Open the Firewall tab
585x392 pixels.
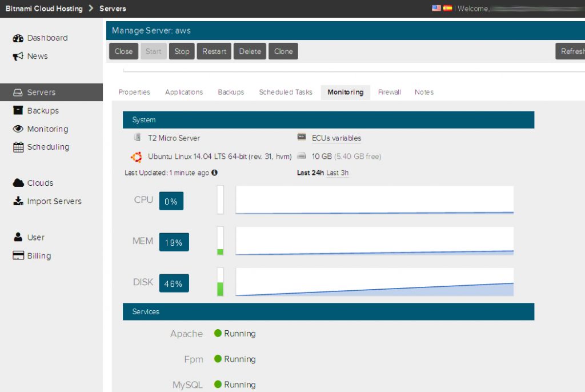(x=389, y=92)
